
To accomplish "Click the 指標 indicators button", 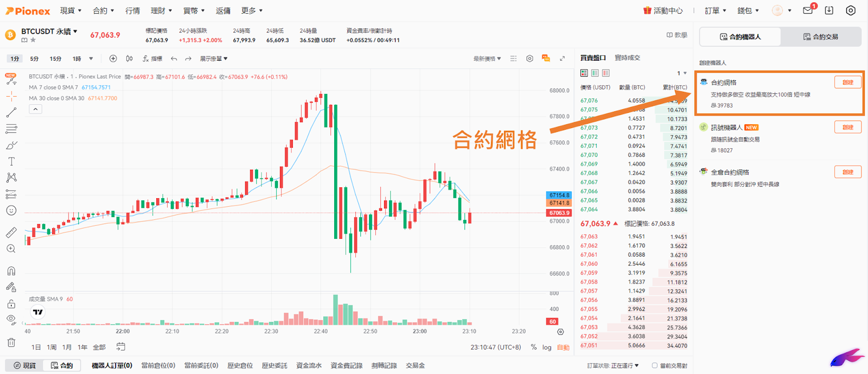I will pos(152,59).
